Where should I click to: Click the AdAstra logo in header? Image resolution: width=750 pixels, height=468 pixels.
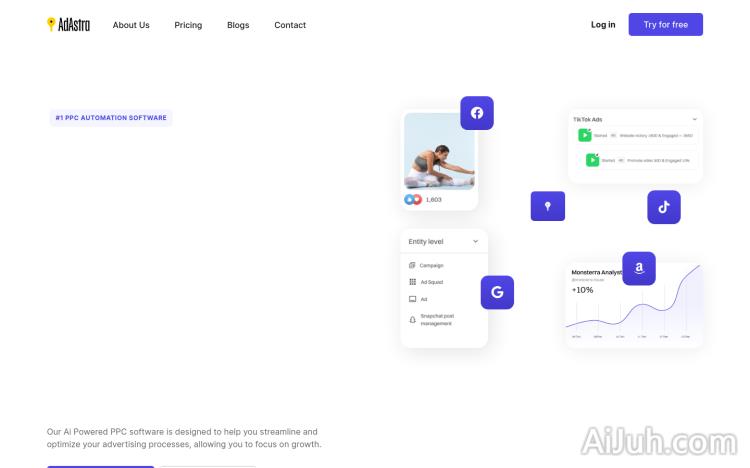(68, 24)
